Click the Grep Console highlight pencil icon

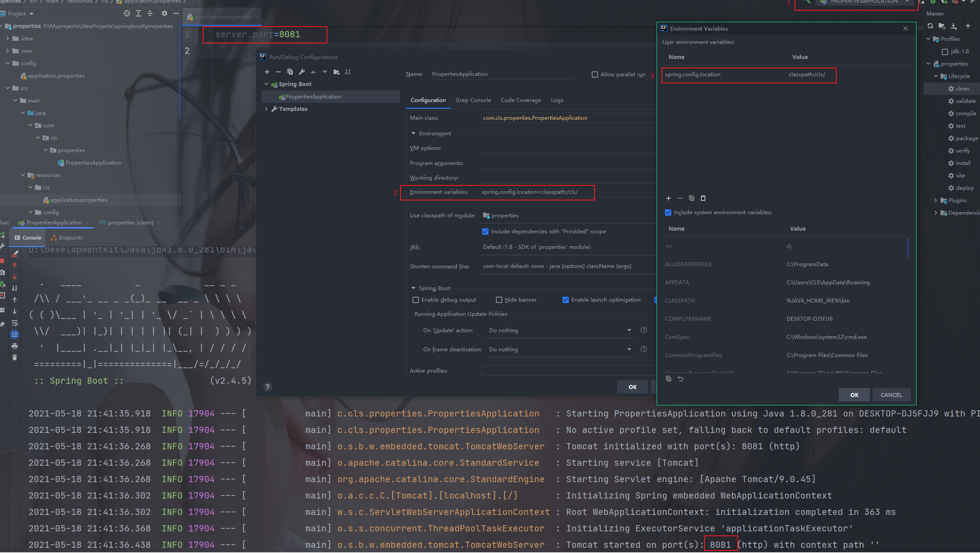click(15, 254)
